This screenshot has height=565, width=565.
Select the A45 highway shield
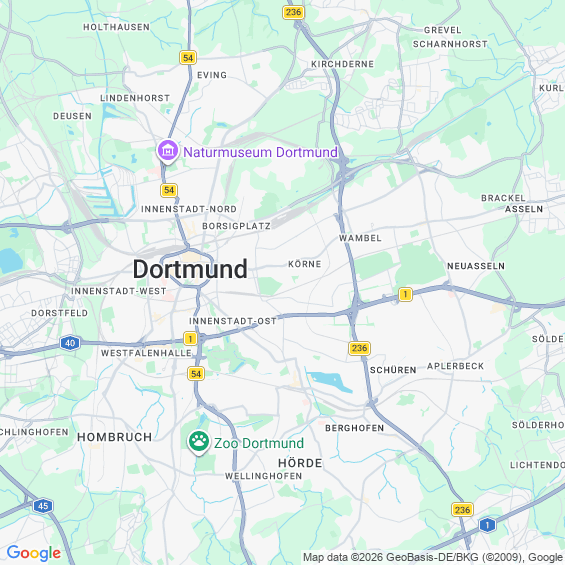(43, 506)
